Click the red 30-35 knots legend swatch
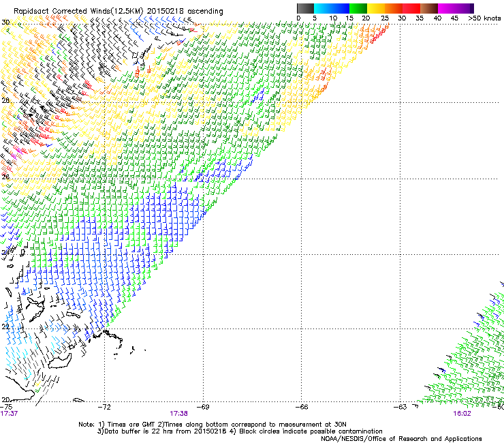Viewport: 504px width, 443px height. 411,8
